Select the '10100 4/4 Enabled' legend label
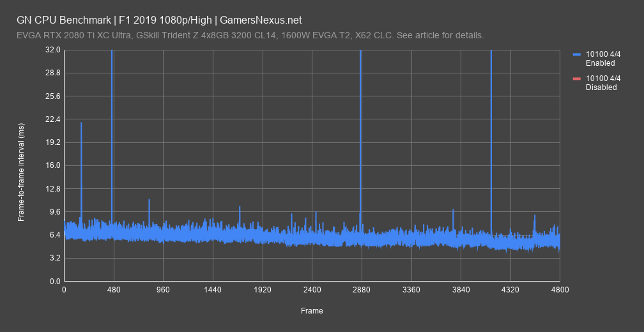Viewport: 644px width, 332px height. tap(603, 59)
